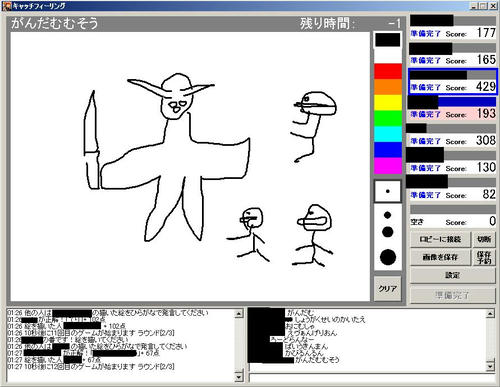Open the 設定 settings button
The width and height of the screenshot is (500, 387).
[453, 275]
